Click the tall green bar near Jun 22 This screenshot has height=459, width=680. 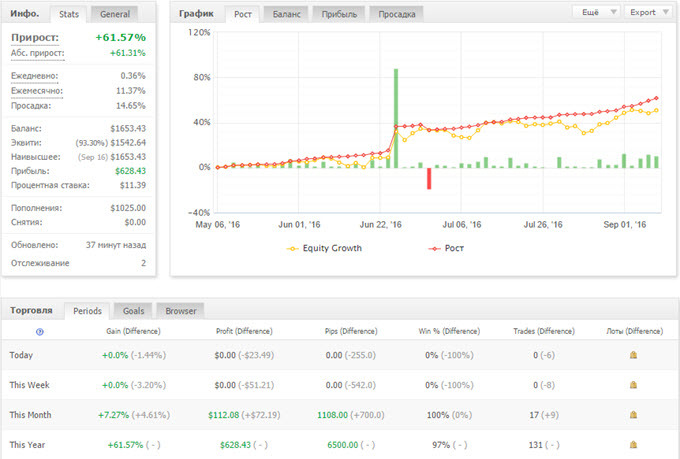pyautogui.click(x=396, y=118)
